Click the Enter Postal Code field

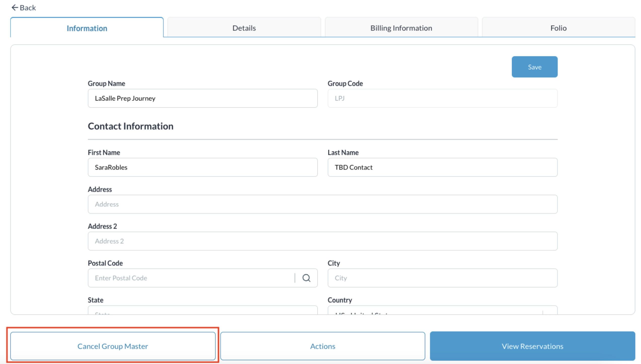[x=191, y=278]
